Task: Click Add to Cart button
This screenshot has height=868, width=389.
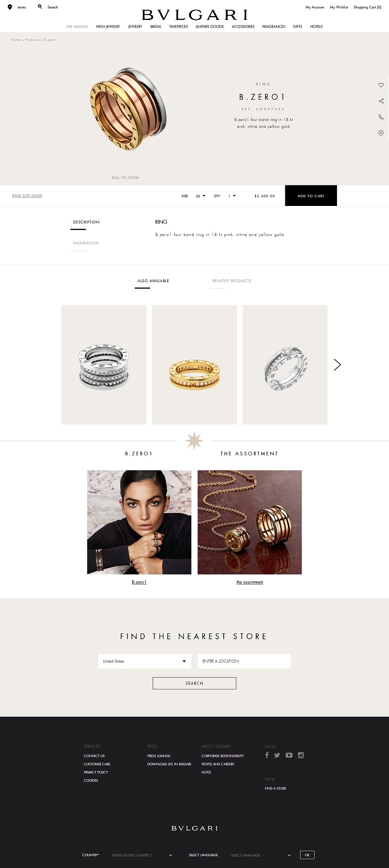Action: pyautogui.click(x=311, y=196)
